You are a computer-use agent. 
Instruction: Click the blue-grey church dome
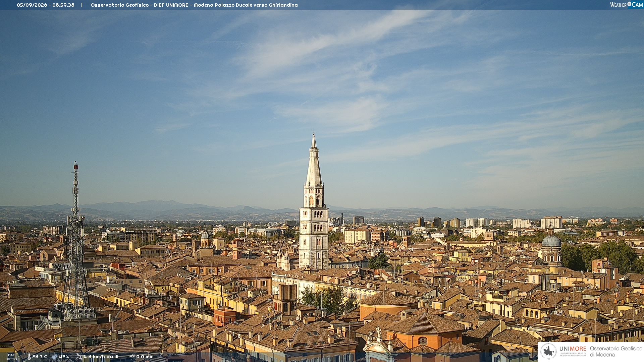click(x=551, y=241)
